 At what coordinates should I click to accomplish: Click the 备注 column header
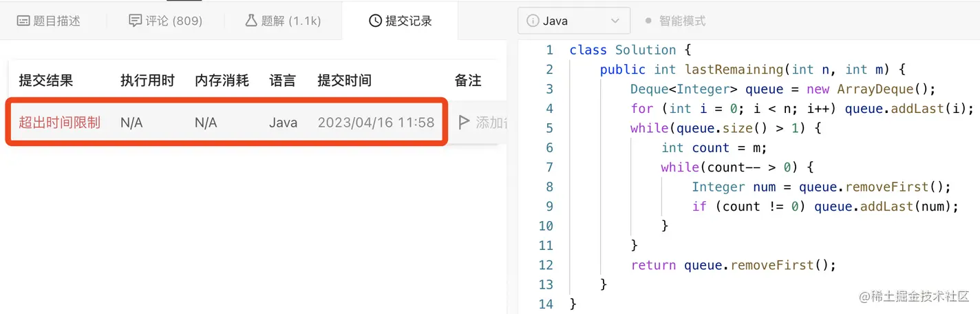(x=468, y=81)
